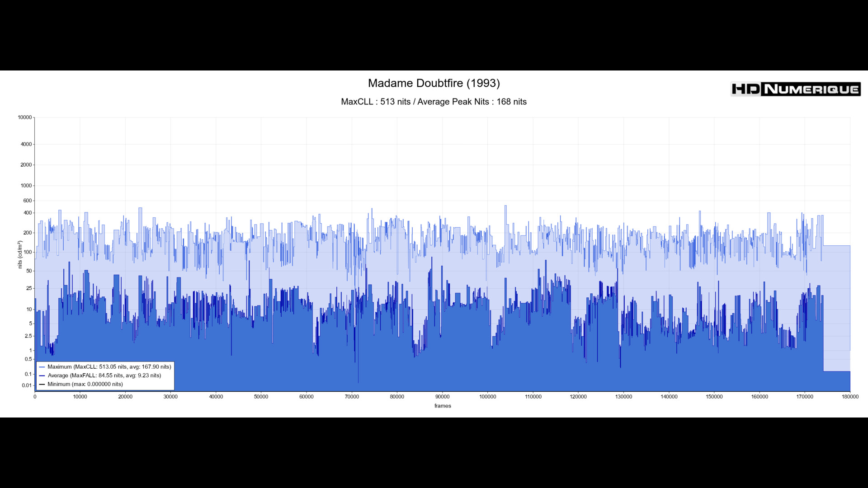This screenshot has height=488, width=868.
Task: Toggle the Minimum legend entry
Action: tap(81, 384)
